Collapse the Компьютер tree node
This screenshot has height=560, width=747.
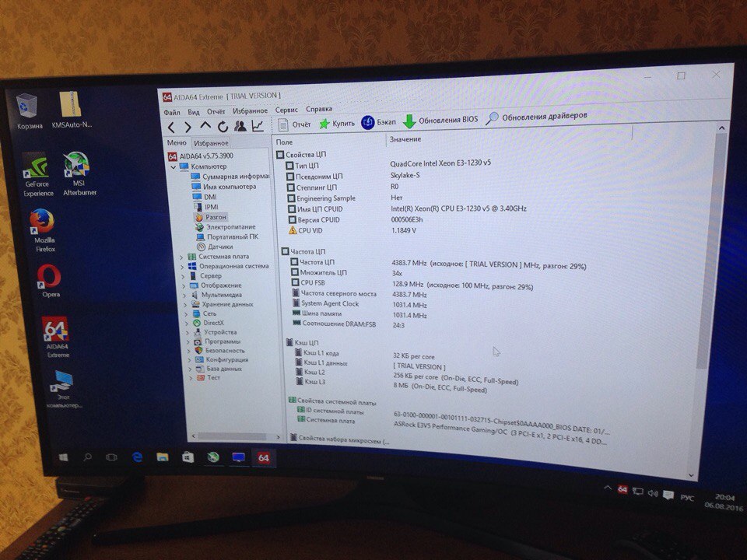pos(174,166)
